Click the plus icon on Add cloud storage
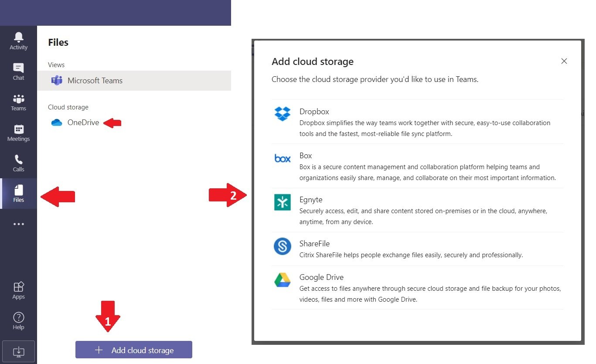 tap(99, 350)
